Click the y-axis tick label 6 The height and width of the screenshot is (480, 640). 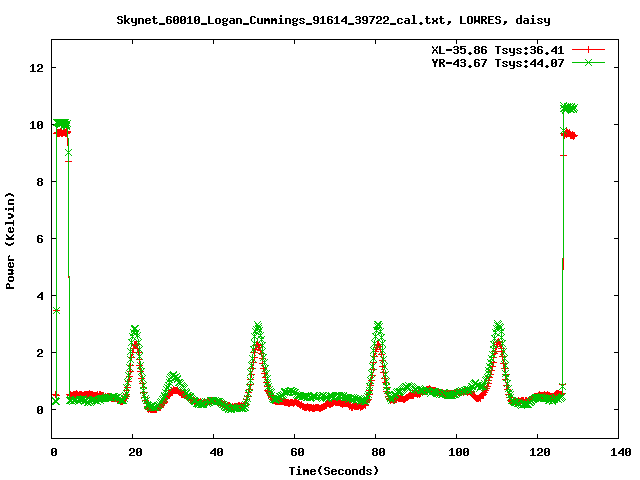(40, 239)
